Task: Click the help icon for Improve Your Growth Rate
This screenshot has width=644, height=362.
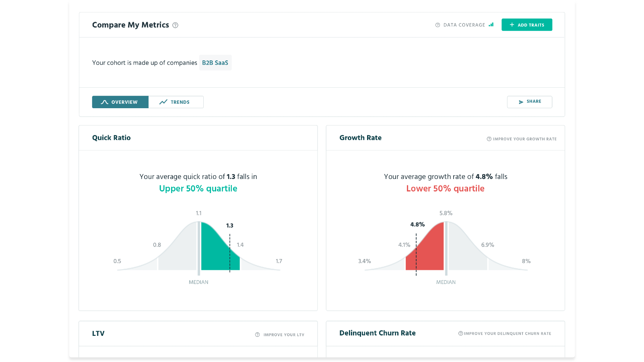Action: click(489, 139)
